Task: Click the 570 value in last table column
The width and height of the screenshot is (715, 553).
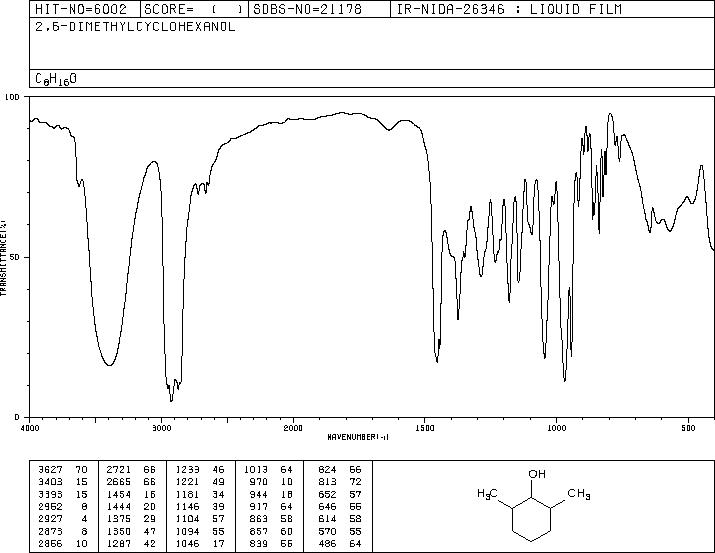Action: (x=328, y=531)
